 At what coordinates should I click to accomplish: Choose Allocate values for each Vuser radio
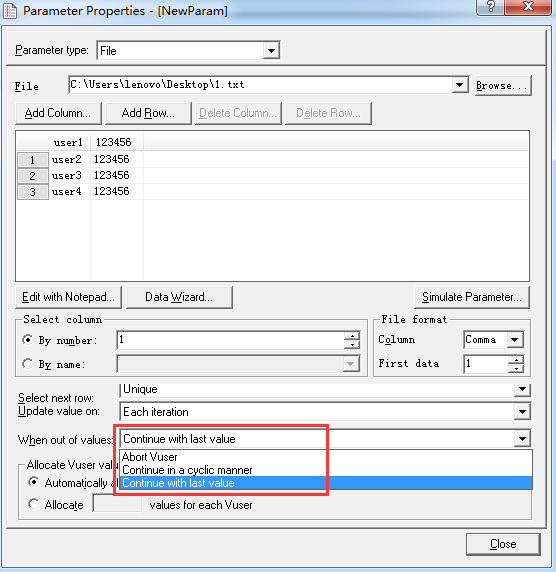pyautogui.click(x=34, y=504)
